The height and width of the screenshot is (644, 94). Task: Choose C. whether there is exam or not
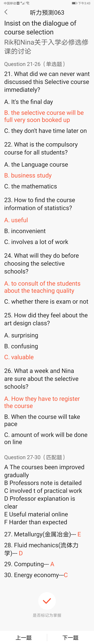pos(46,301)
